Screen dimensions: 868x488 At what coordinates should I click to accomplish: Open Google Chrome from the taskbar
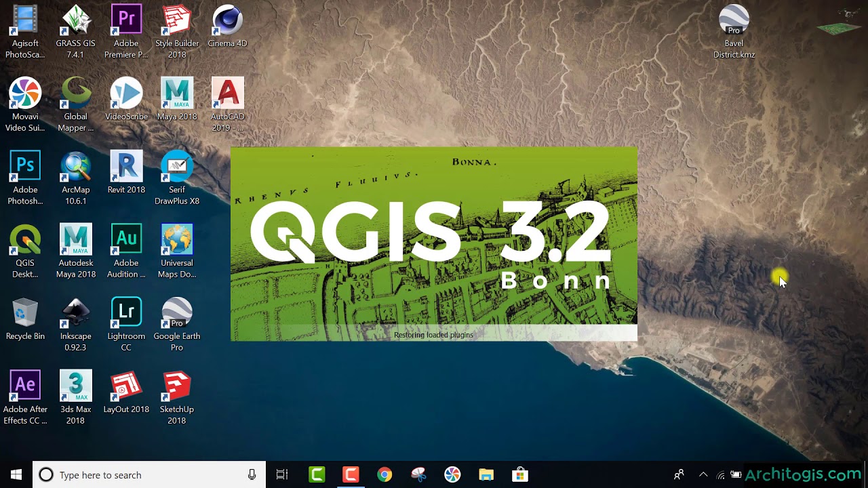(384, 474)
